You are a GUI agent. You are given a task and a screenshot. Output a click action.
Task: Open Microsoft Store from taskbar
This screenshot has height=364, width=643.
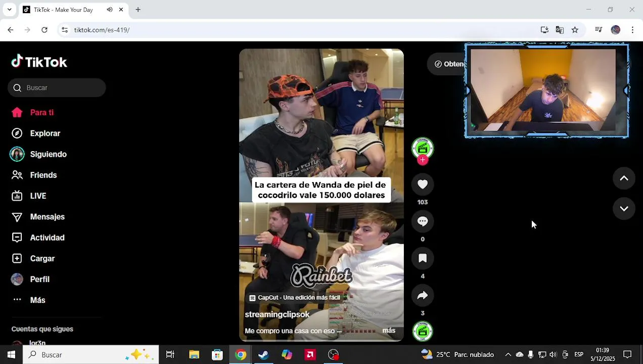[217, 354]
